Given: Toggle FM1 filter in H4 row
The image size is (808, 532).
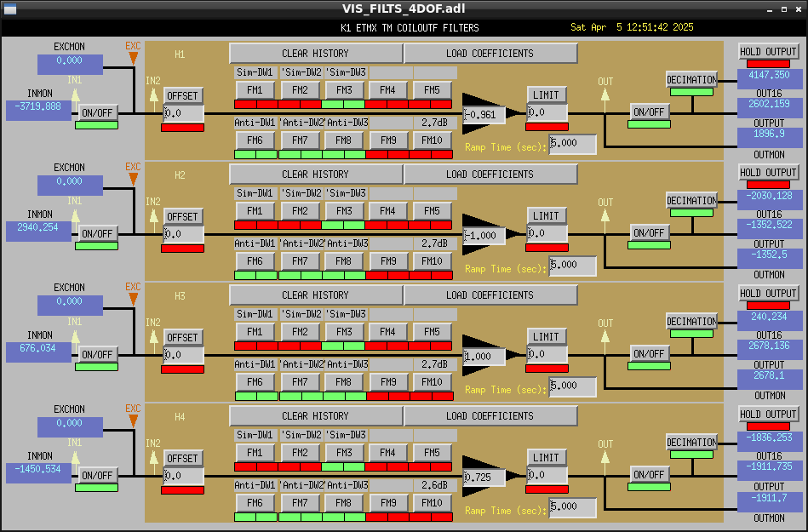Looking at the screenshot, I should (x=255, y=453).
